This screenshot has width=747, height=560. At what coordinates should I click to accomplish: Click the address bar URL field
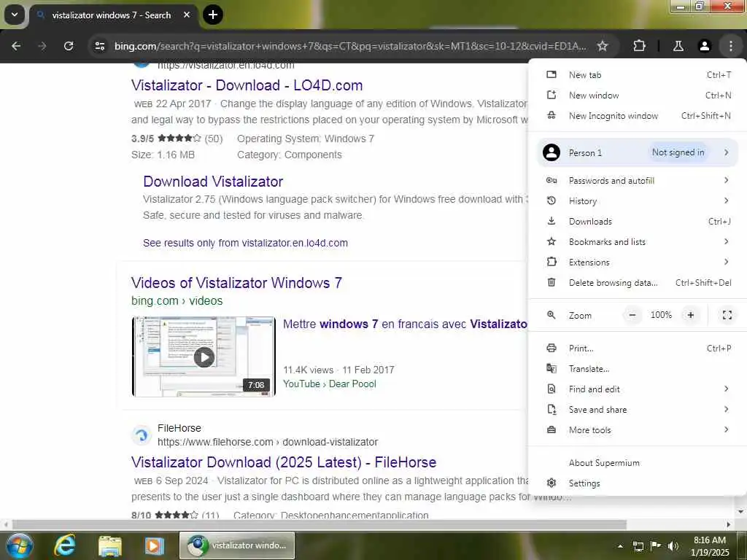pos(350,46)
